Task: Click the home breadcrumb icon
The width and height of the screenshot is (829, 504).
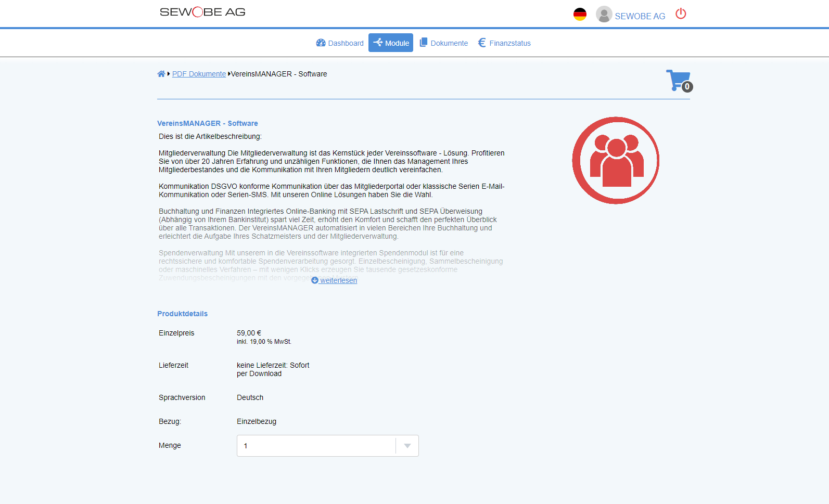Action: [x=161, y=74]
